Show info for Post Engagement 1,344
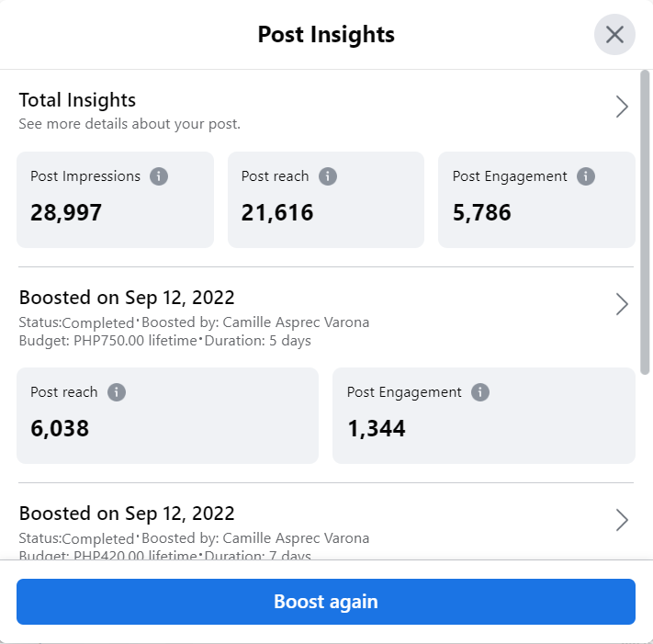Image resolution: width=653 pixels, height=644 pixels. 480,392
